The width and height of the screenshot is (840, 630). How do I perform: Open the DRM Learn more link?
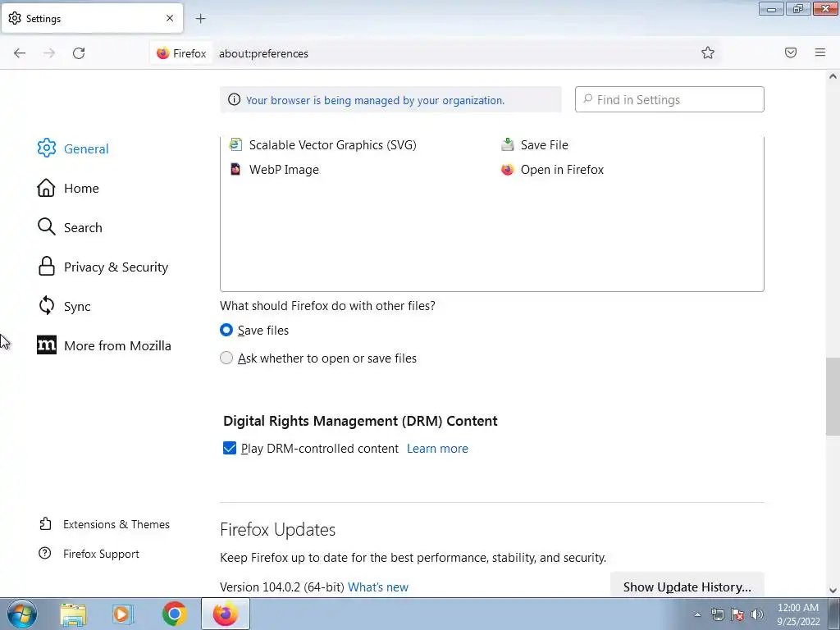(x=437, y=449)
